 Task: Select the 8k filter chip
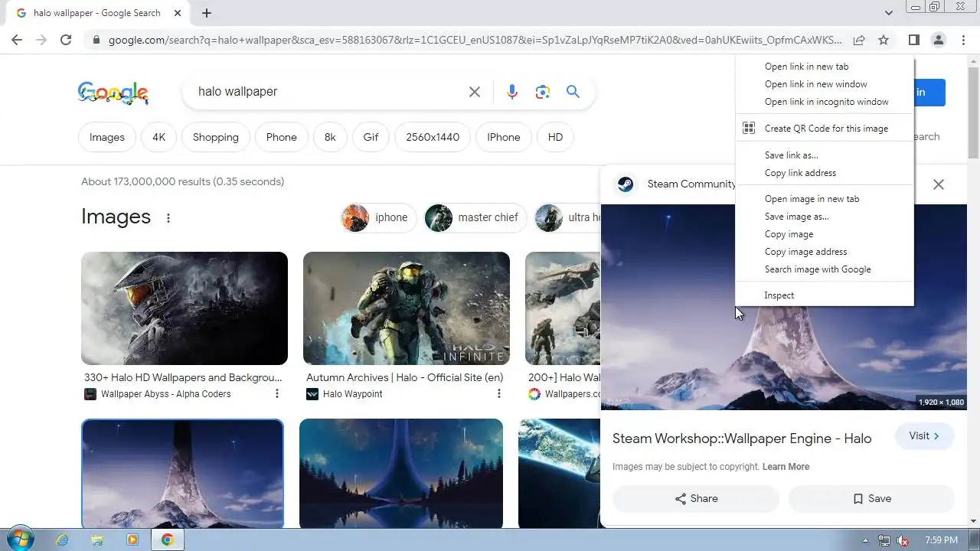click(330, 137)
